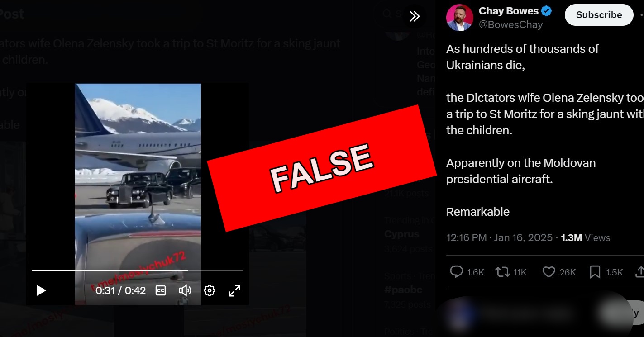Click the verified badge icon
This screenshot has width=644, height=337.
click(x=547, y=11)
